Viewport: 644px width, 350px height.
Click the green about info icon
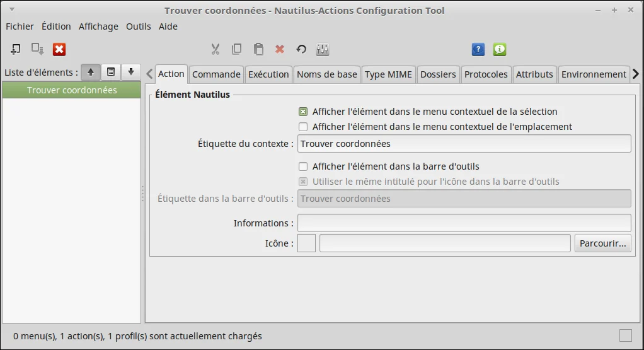point(500,49)
